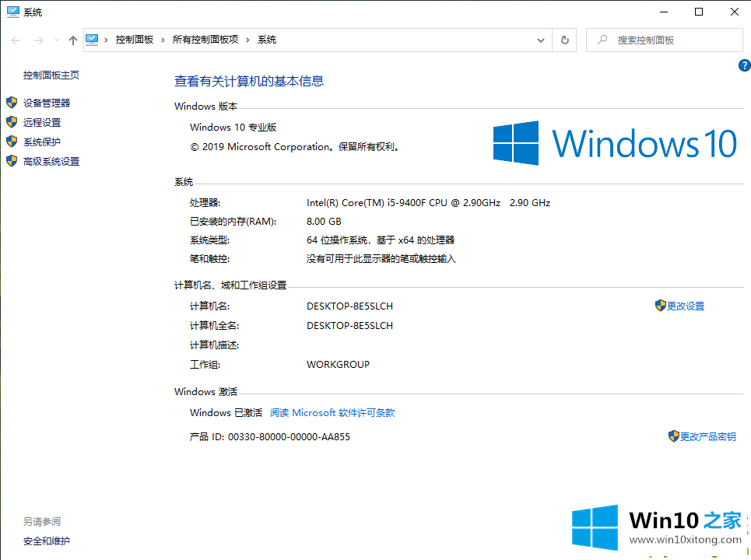Viewport: 751px width, 560px height.
Task: Open 设备管理器 from the left sidebar
Action: 47,103
